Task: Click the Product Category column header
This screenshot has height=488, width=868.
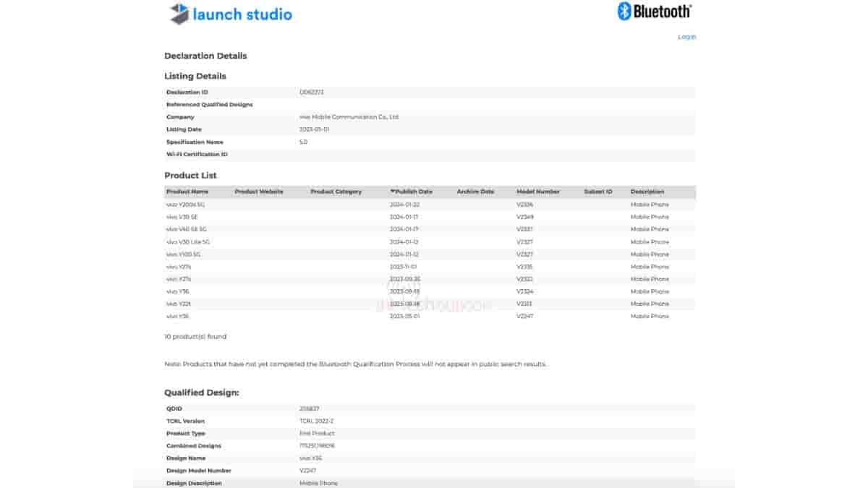Action: (336, 192)
